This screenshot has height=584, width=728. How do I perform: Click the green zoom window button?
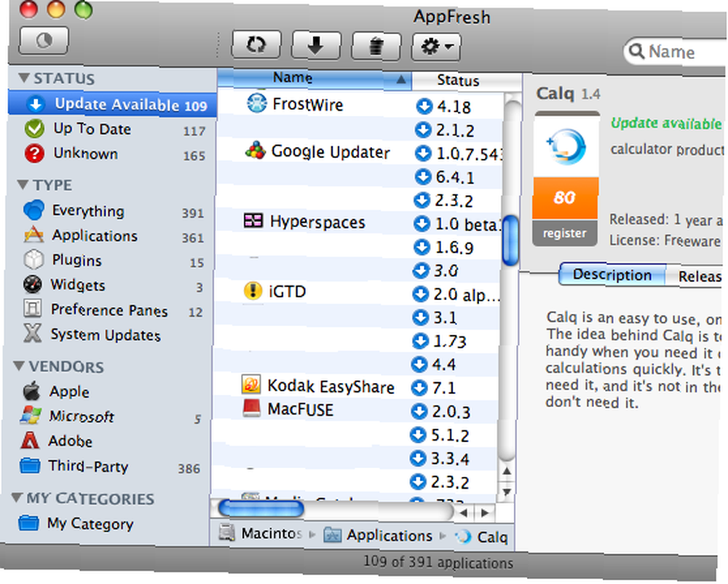tap(84, 9)
